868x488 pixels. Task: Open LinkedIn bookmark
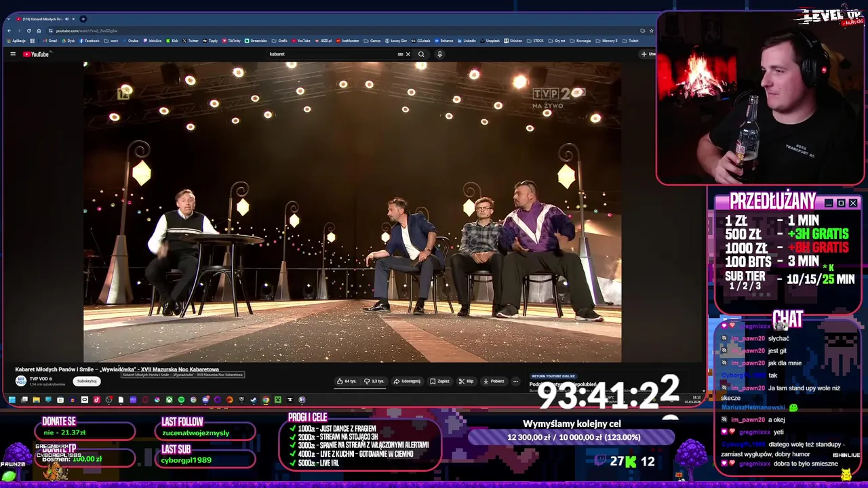pyautogui.click(x=467, y=41)
